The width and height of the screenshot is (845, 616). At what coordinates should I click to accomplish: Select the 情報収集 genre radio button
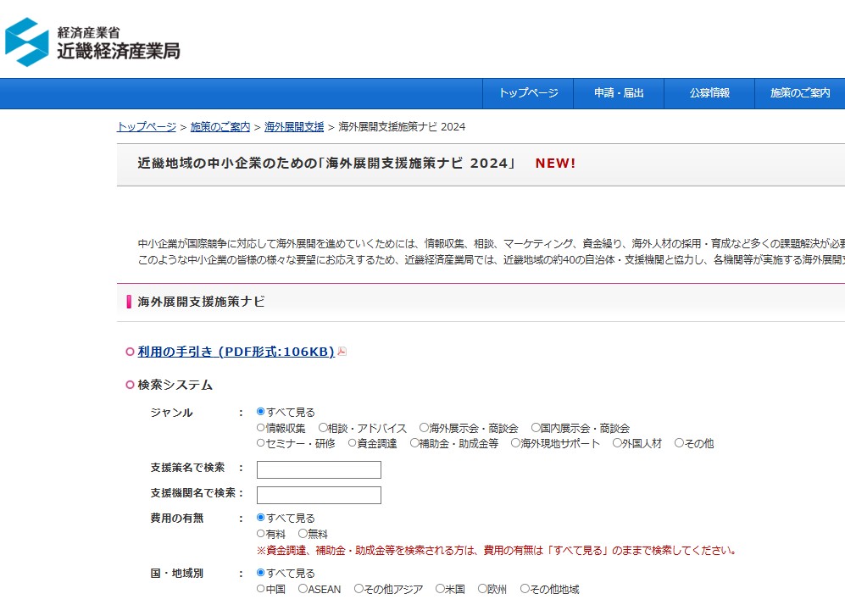point(261,428)
